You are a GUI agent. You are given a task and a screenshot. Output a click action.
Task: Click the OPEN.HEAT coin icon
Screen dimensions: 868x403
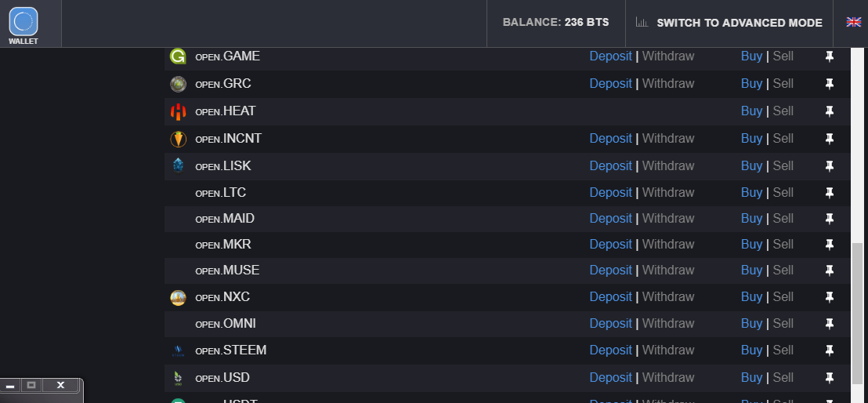(178, 111)
